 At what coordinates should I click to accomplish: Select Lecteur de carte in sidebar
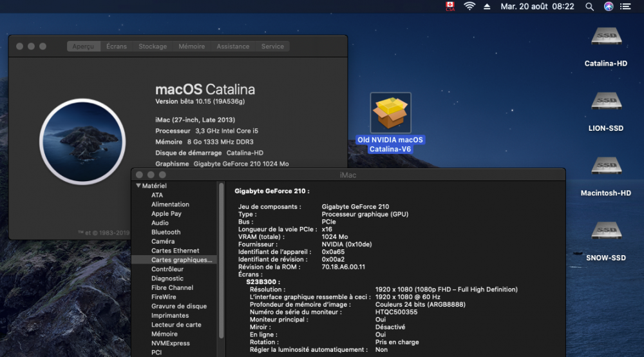tap(176, 325)
